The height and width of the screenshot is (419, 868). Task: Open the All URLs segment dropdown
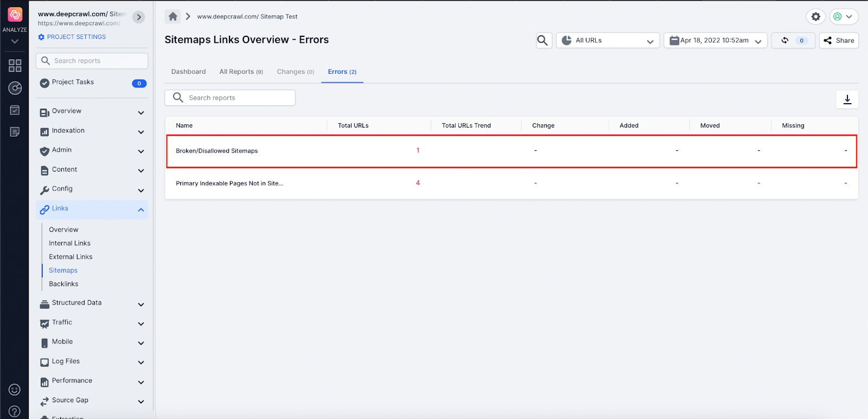pos(608,40)
